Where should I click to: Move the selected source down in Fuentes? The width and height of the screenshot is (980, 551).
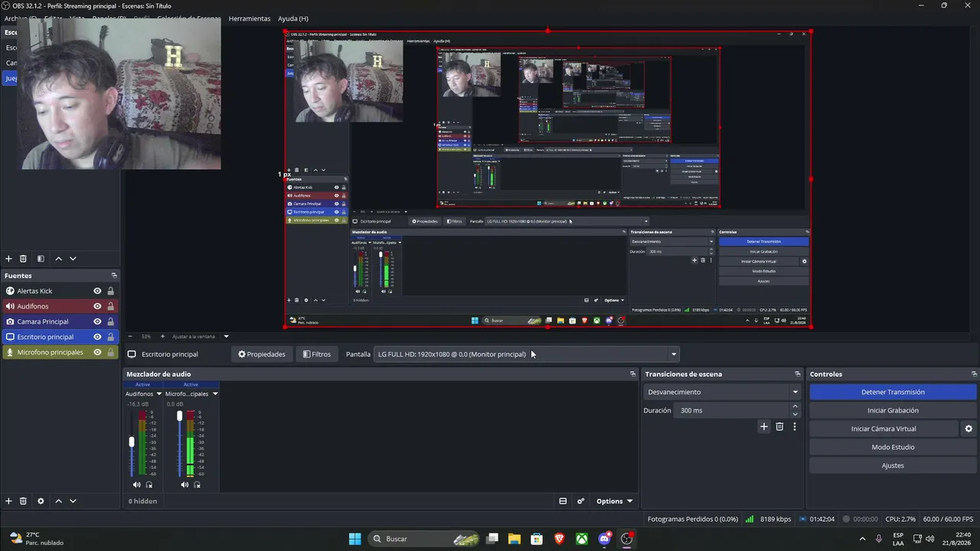pyautogui.click(x=73, y=501)
